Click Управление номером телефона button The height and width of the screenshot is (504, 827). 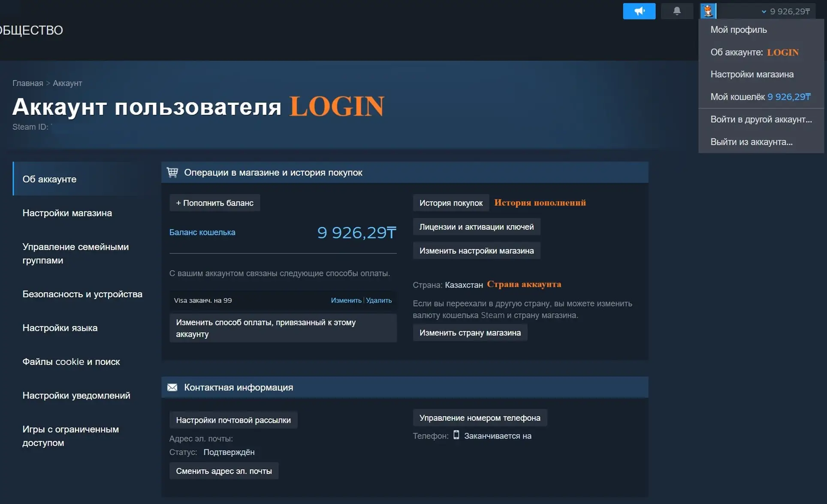480,418
